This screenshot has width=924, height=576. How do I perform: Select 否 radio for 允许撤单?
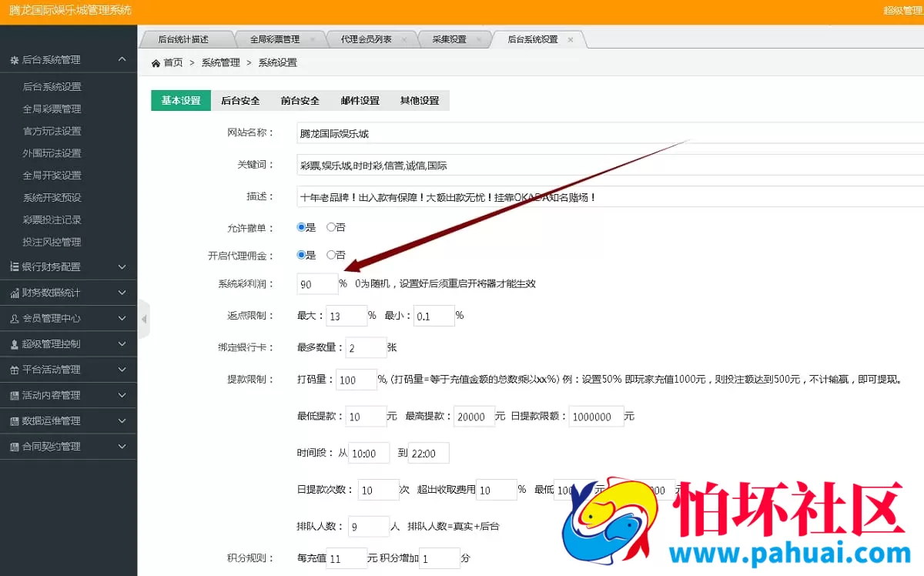(331, 227)
